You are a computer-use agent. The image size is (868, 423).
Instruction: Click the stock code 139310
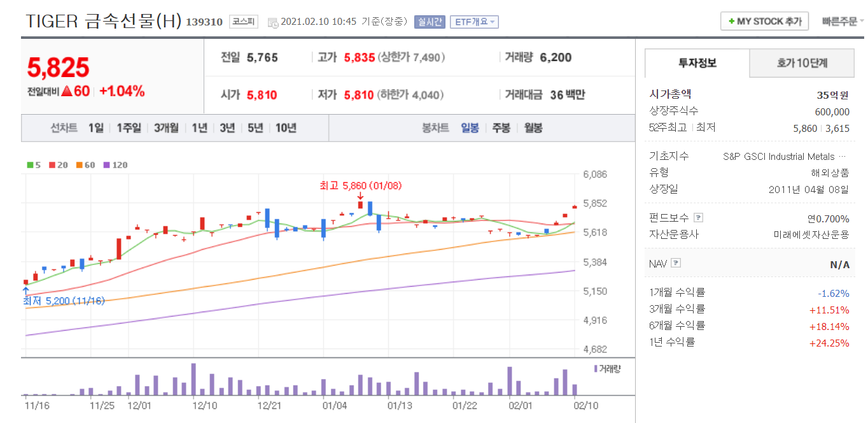(204, 22)
